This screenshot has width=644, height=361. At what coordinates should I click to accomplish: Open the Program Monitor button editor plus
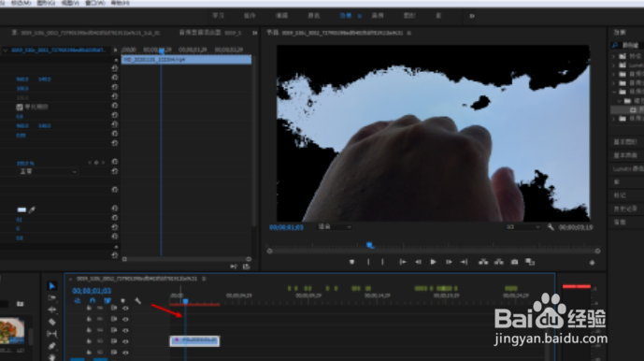tap(592, 262)
